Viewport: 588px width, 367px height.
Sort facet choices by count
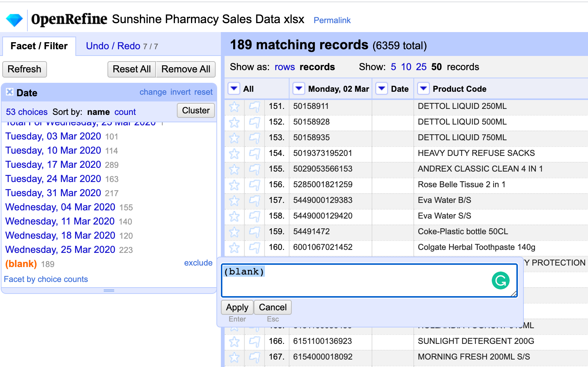pyautogui.click(x=125, y=112)
